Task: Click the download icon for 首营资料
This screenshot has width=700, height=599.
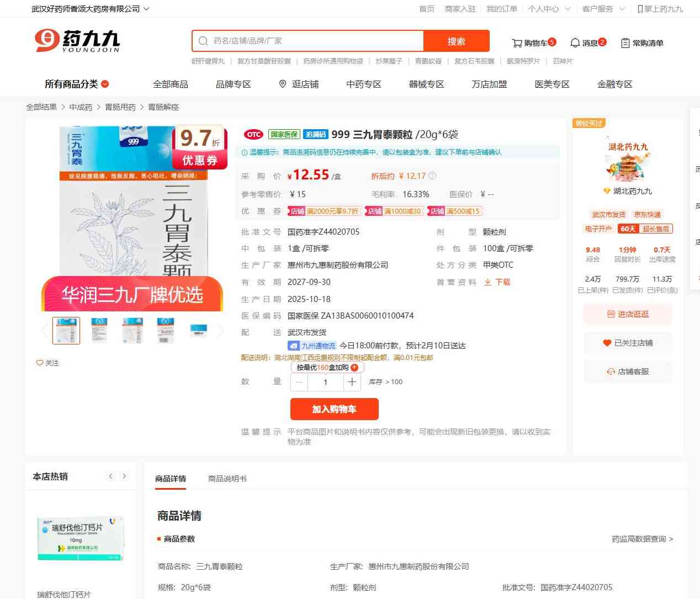Action: click(488, 282)
